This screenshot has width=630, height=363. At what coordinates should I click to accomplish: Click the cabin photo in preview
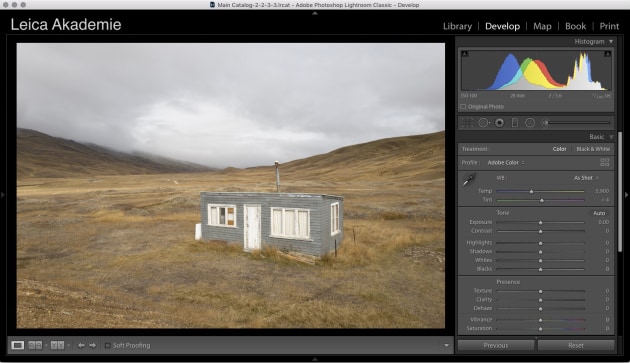[x=231, y=186]
